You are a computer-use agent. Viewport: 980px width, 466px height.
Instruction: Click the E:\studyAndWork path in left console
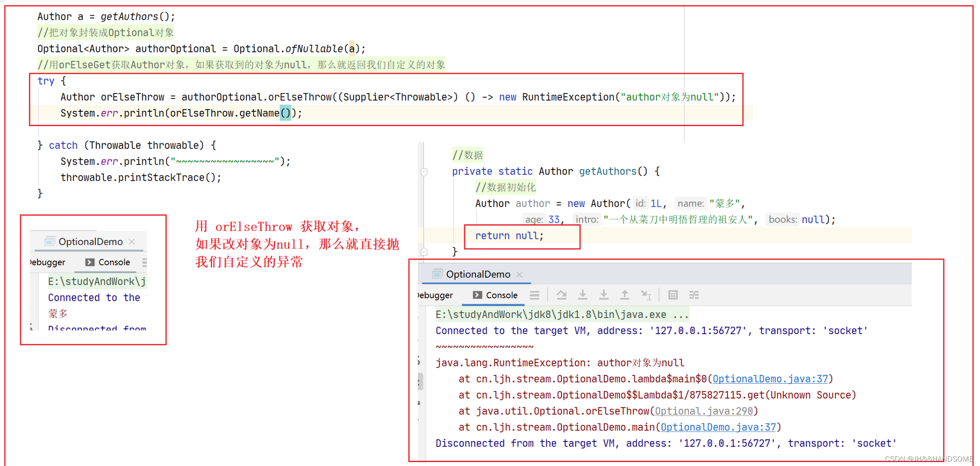(97, 282)
